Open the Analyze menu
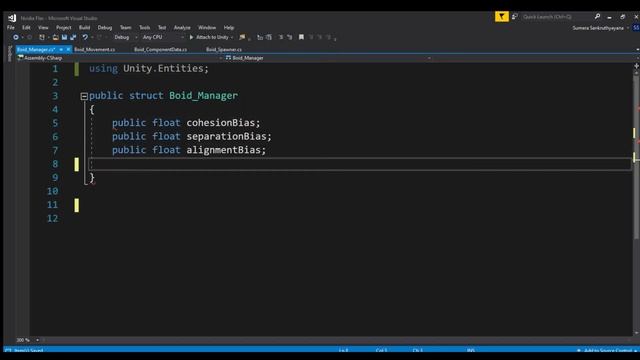Viewport: 640px width, 360px height. (182, 27)
